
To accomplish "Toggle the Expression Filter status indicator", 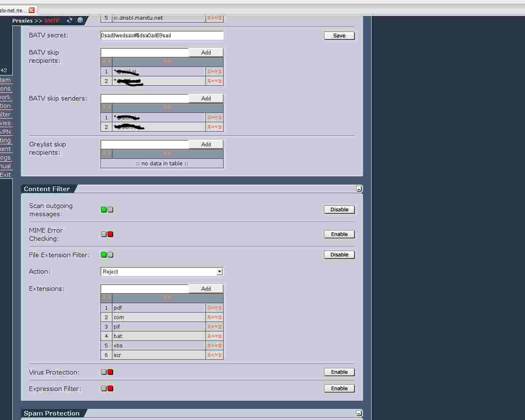I will pyautogui.click(x=107, y=388).
